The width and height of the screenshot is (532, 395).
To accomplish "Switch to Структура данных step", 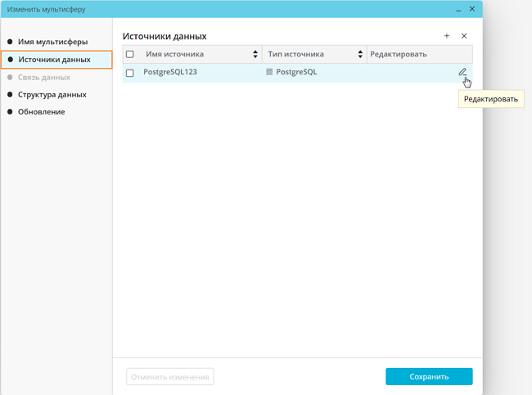I will tap(52, 95).
